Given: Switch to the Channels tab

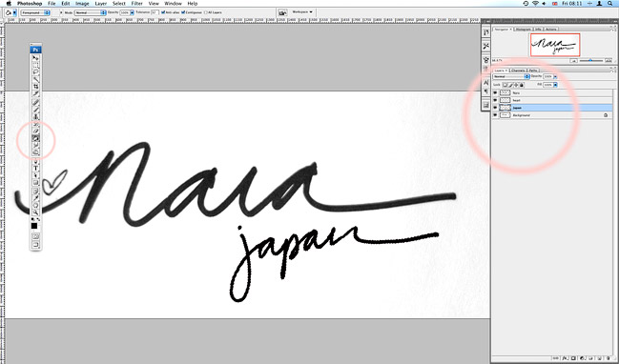Looking at the screenshot, I should (x=518, y=71).
